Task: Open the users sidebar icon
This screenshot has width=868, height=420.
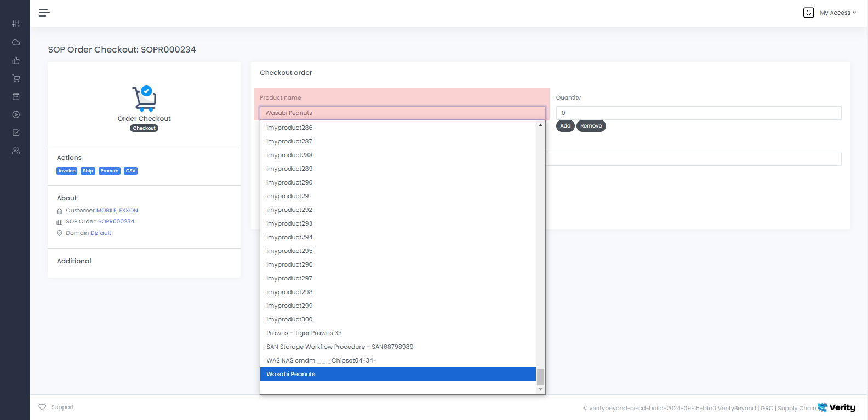Action: click(16, 151)
